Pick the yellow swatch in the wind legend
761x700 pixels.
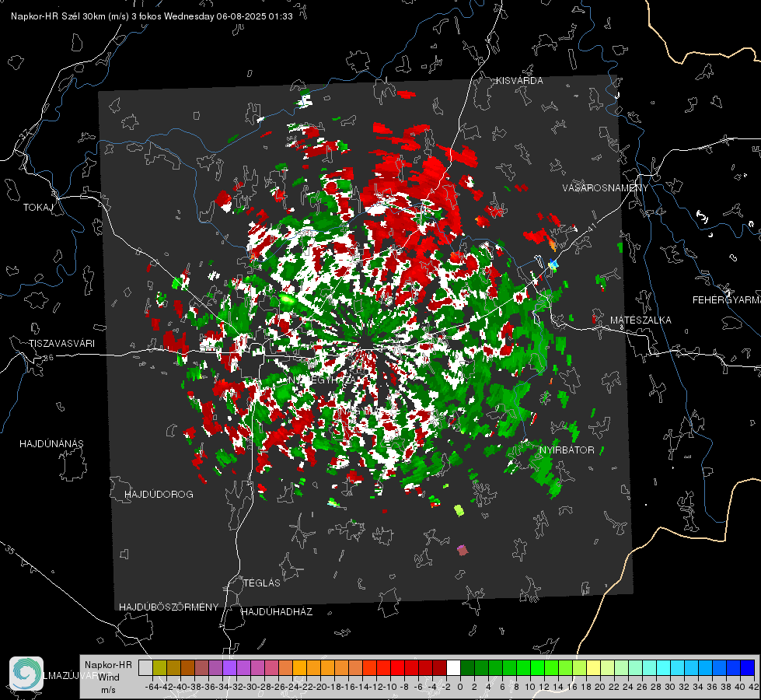pos(594,668)
